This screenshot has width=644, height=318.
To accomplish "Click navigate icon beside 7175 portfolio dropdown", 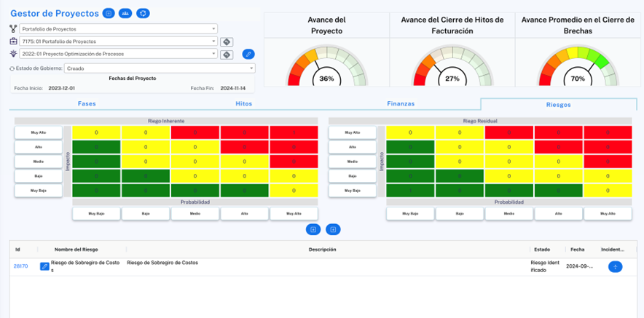I will 227,41.
